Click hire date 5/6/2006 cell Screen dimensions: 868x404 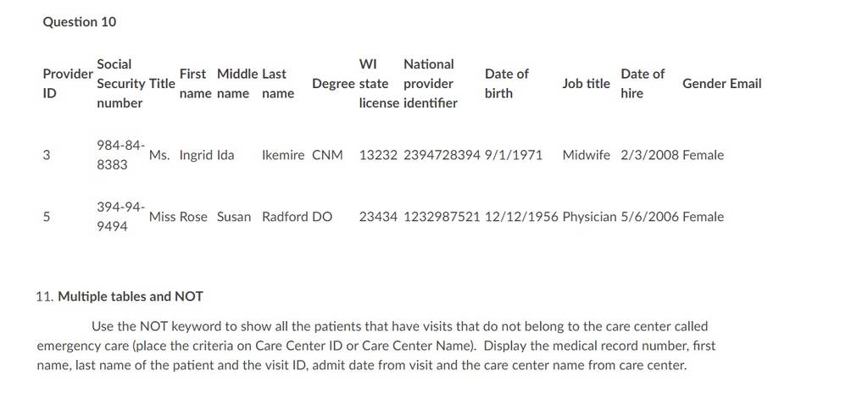tap(649, 216)
